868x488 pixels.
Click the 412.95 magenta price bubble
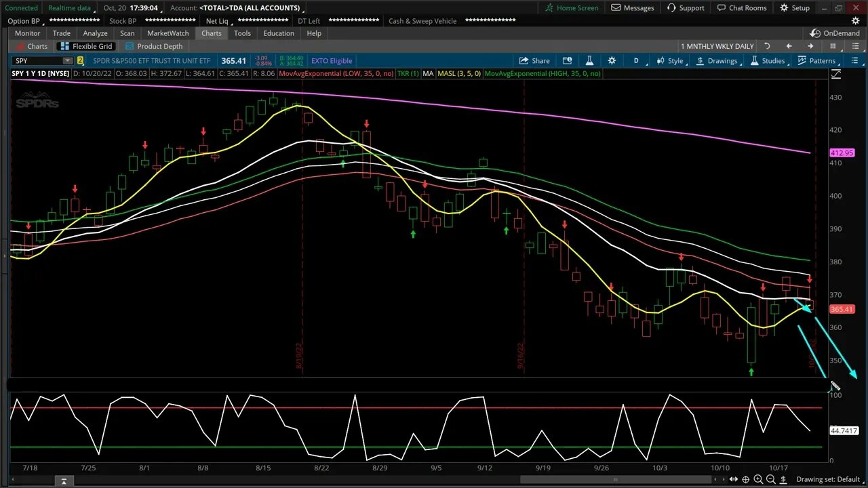tap(841, 153)
